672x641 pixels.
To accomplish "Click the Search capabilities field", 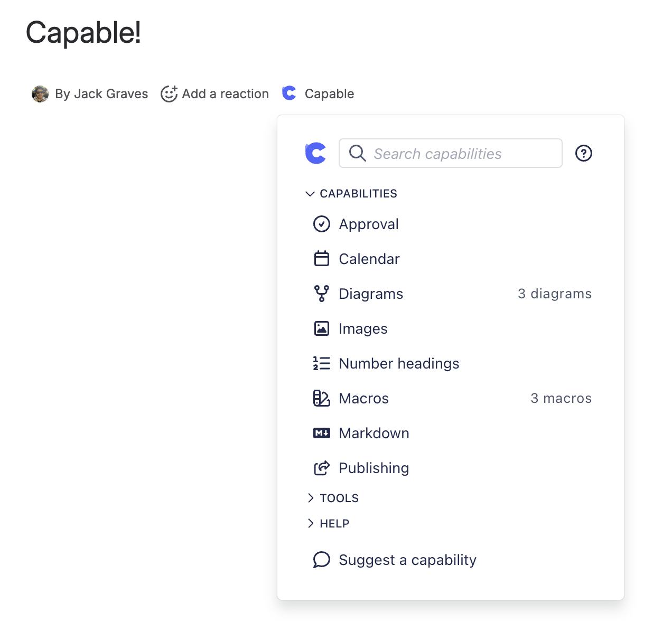I will [x=450, y=153].
